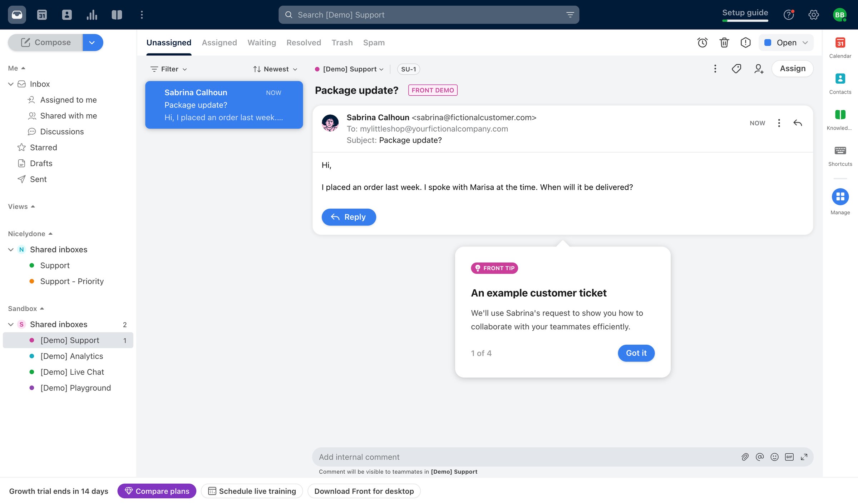Viewport: 858px width, 504px height.
Task: Open the Analytics bar chart icon
Action: tap(92, 15)
